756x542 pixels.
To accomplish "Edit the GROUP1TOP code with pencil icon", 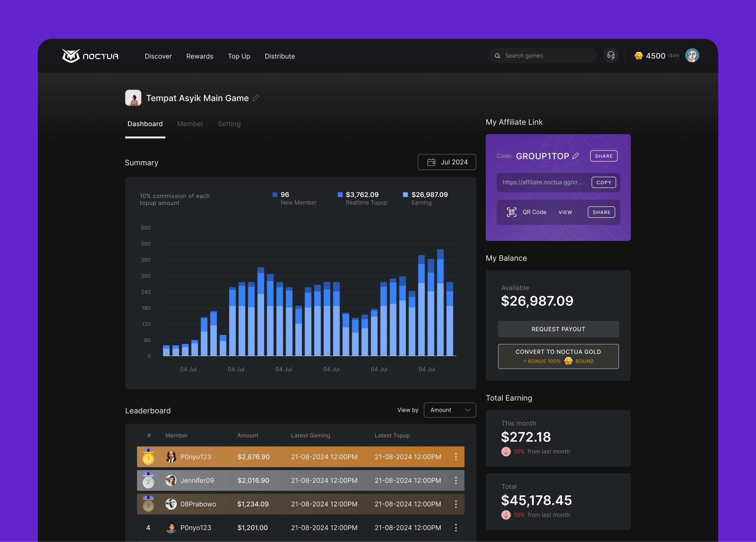I will point(576,156).
